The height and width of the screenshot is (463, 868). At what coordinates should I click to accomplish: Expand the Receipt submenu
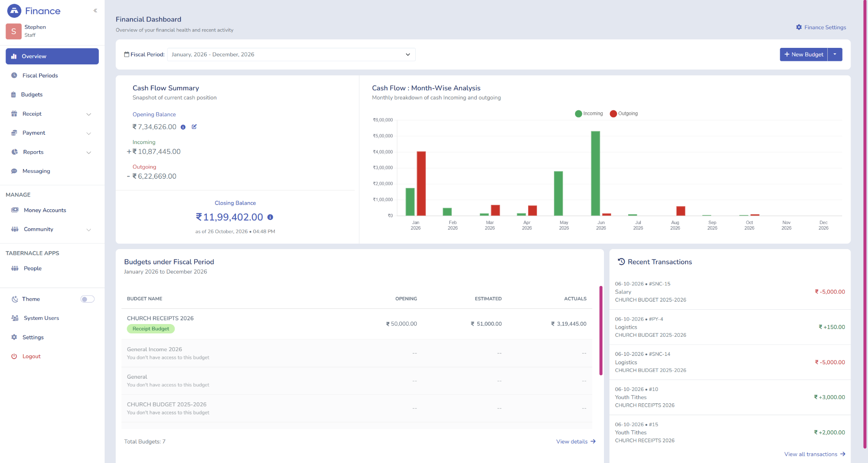[x=89, y=114]
